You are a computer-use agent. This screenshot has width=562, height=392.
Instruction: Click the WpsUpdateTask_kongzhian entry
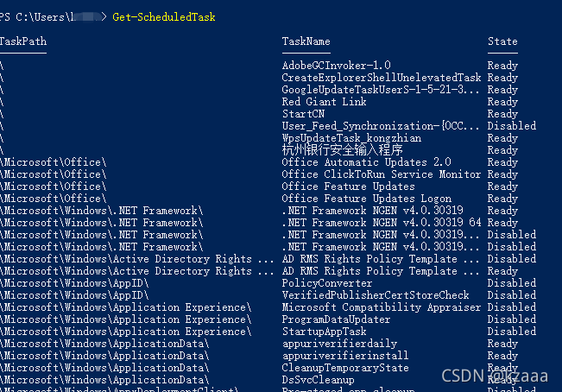(351, 138)
